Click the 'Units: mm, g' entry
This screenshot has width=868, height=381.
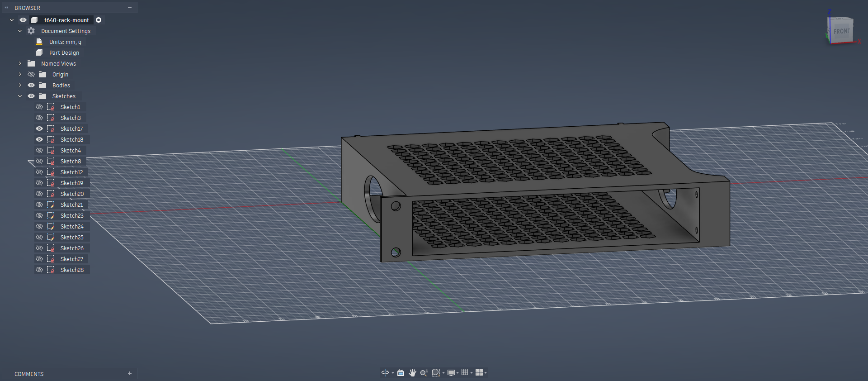(65, 42)
